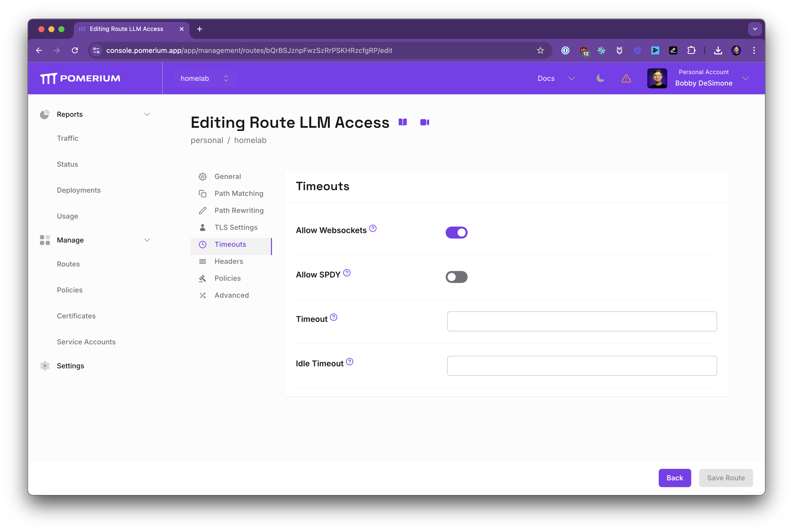This screenshot has height=532, width=793.
Task: Click the General settings gear icon
Action: click(x=202, y=176)
